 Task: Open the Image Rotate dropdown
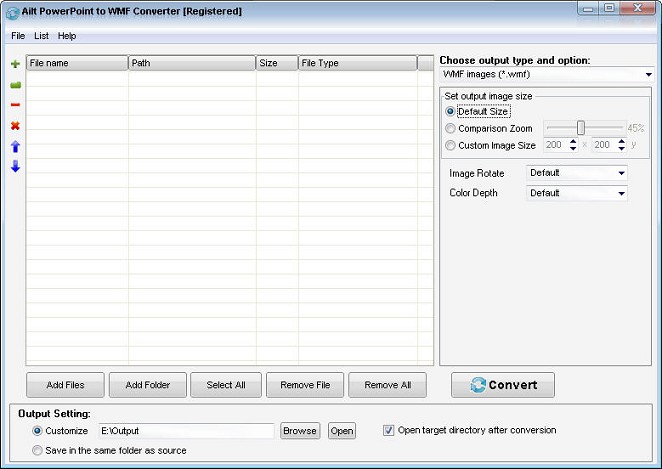577,173
